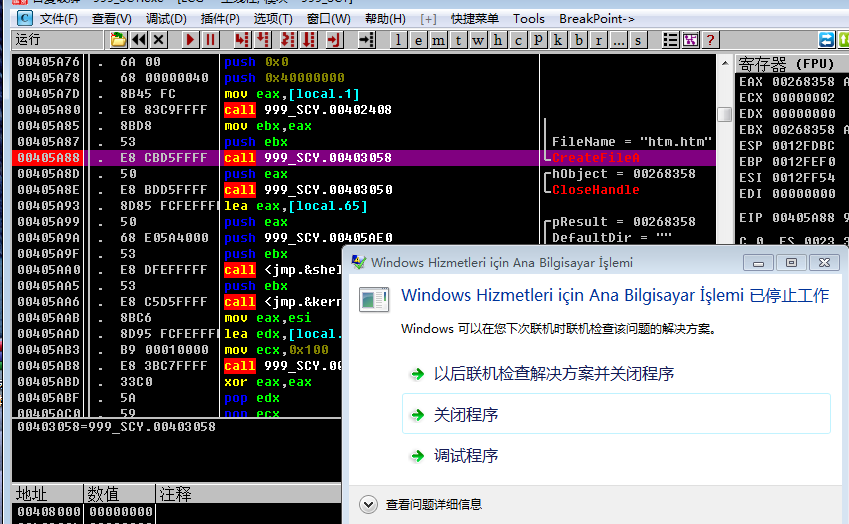Show Breakpoints with the 'b' button

point(579,40)
